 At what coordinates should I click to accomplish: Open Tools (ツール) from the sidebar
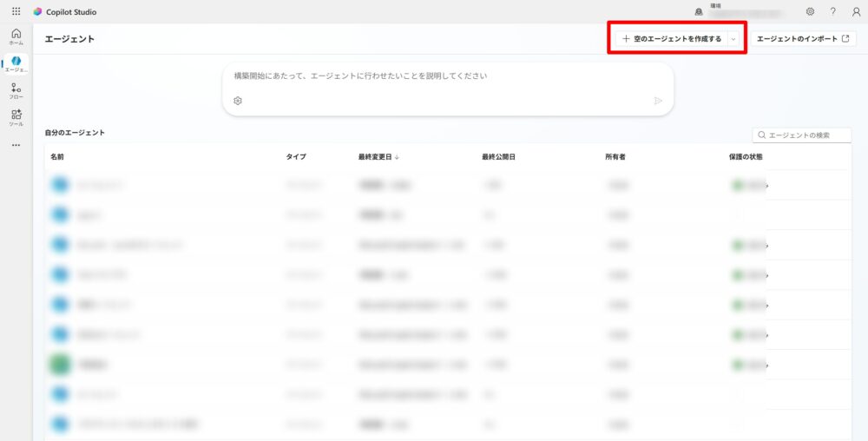tap(16, 117)
